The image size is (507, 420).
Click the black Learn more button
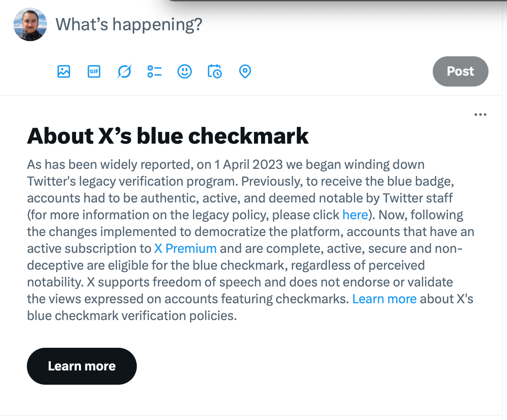coord(82,366)
